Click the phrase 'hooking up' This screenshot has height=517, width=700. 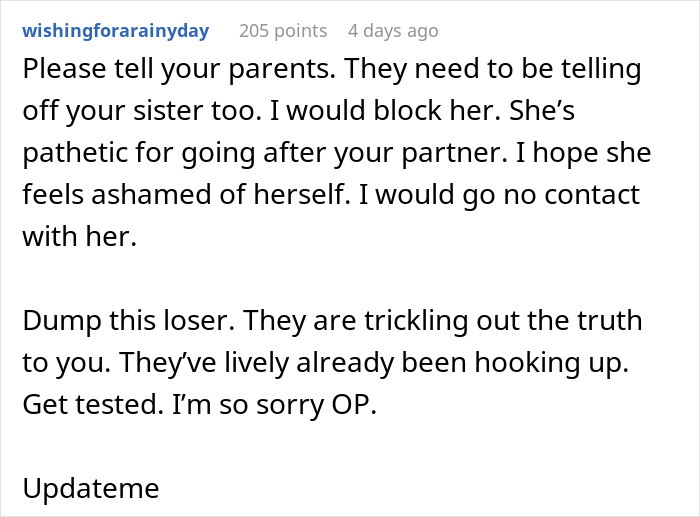point(551,363)
